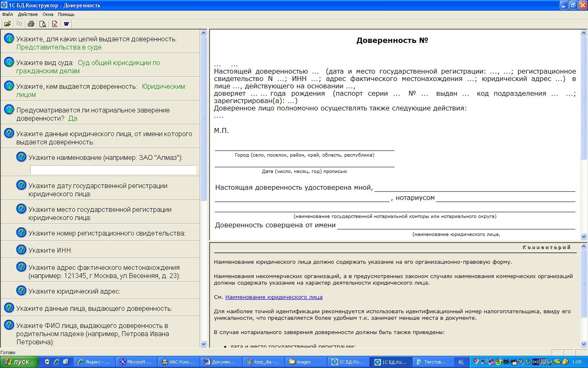
Task: Click the question icon for 'данные лица, выдающего доверенность'
Action: pyautogui.click(x=9, y=308)
